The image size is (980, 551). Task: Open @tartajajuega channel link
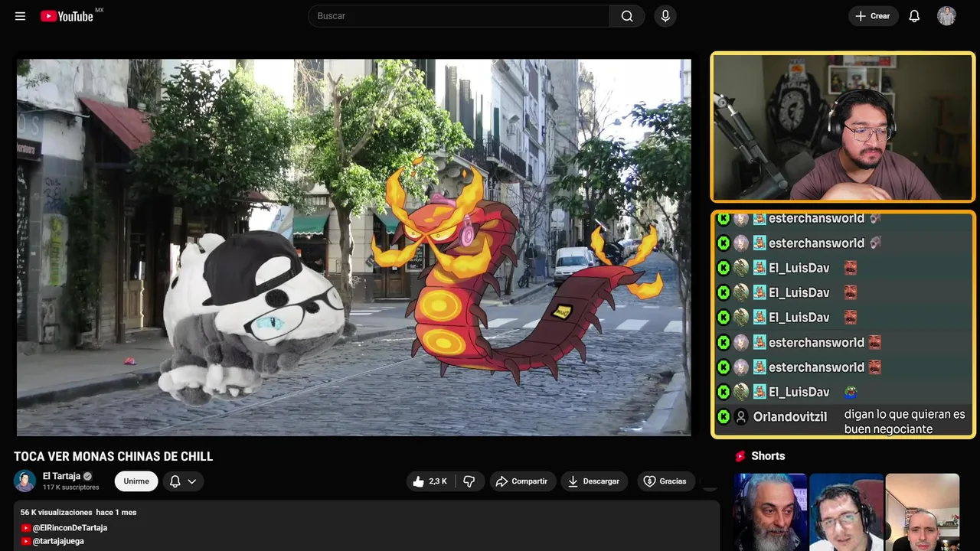pyautogui.click(x=58, y=541)
